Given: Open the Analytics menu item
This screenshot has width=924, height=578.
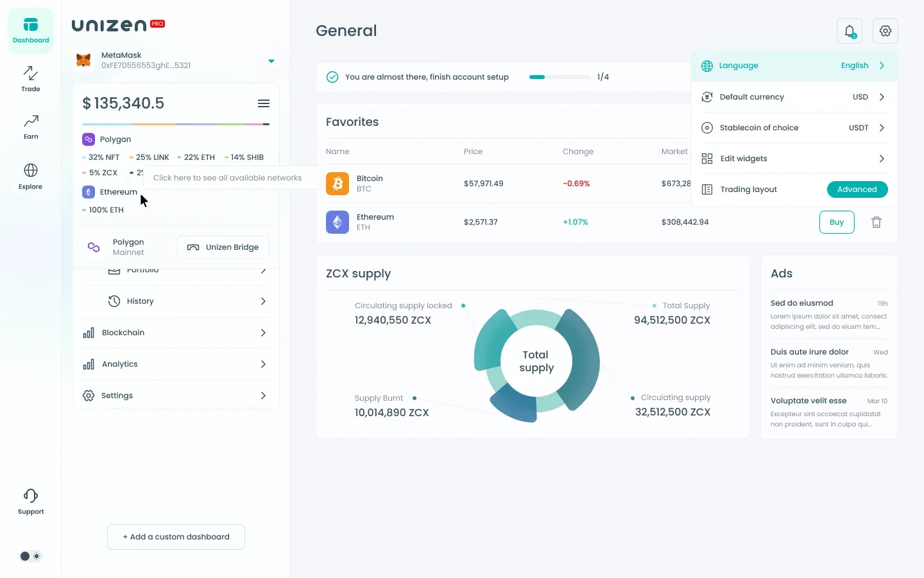Looking at the screenshot, I should click(x=176, y=364).
